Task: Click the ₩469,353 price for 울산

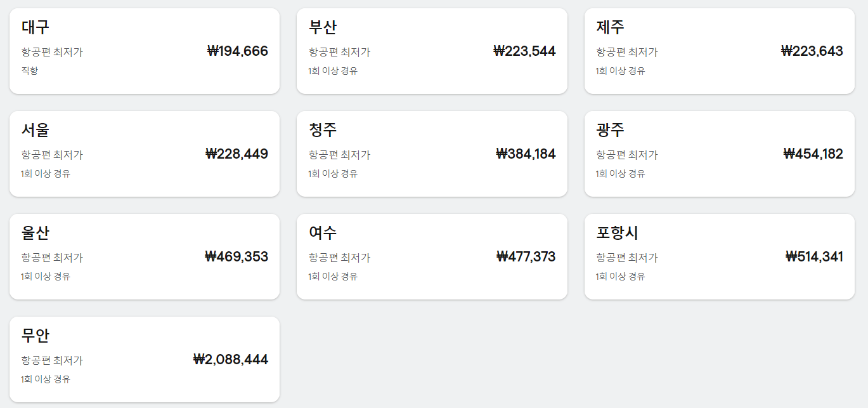Action: click(236, 257)
